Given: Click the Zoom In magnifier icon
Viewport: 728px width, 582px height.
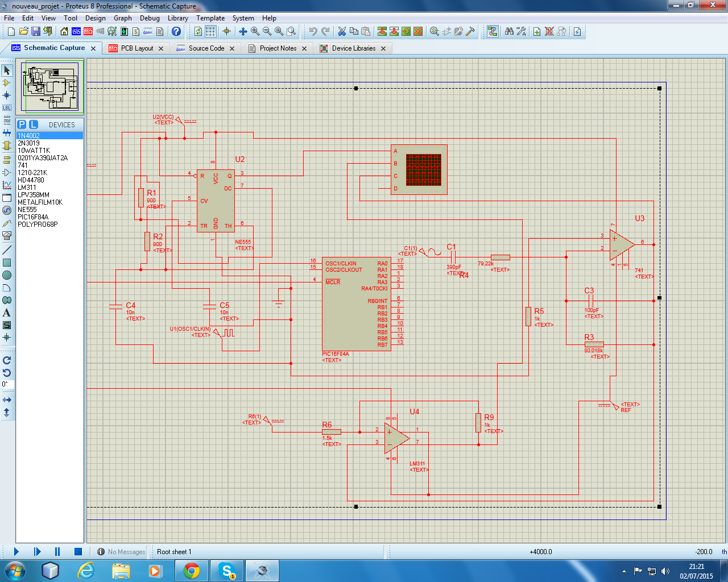Looking at the screenshot, I should 255,32.
